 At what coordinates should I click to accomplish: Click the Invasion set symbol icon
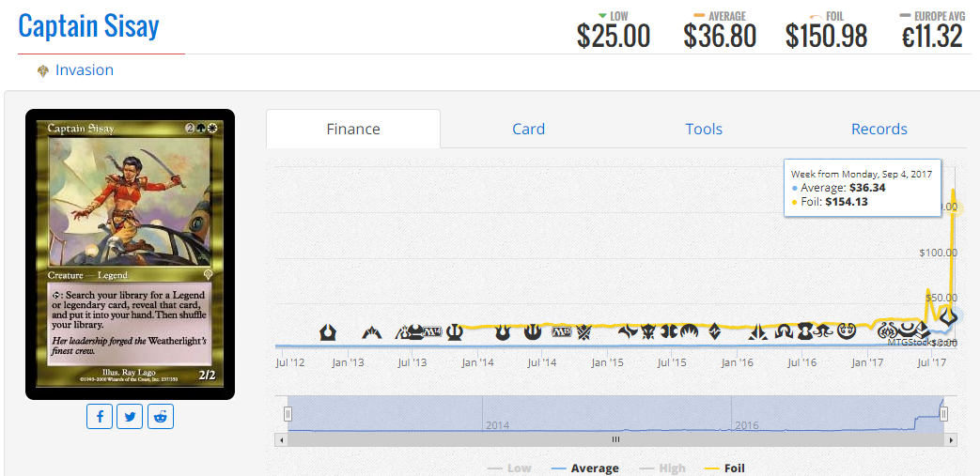tap(43, 70)
